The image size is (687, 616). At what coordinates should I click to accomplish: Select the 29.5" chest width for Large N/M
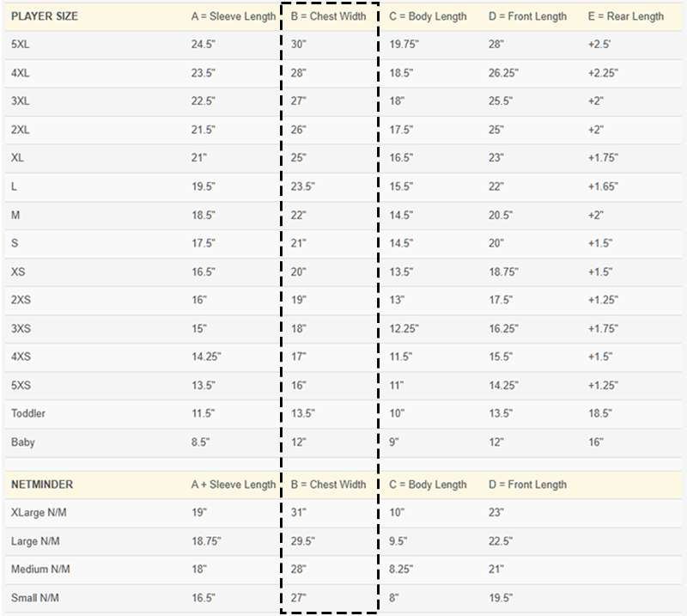(x=303, y=541)
